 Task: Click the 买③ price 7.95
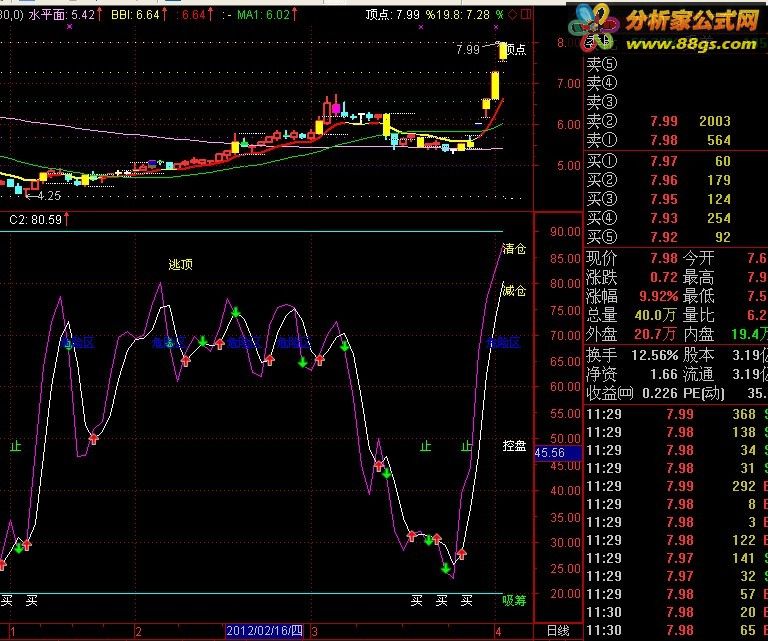tap(664, 199)
